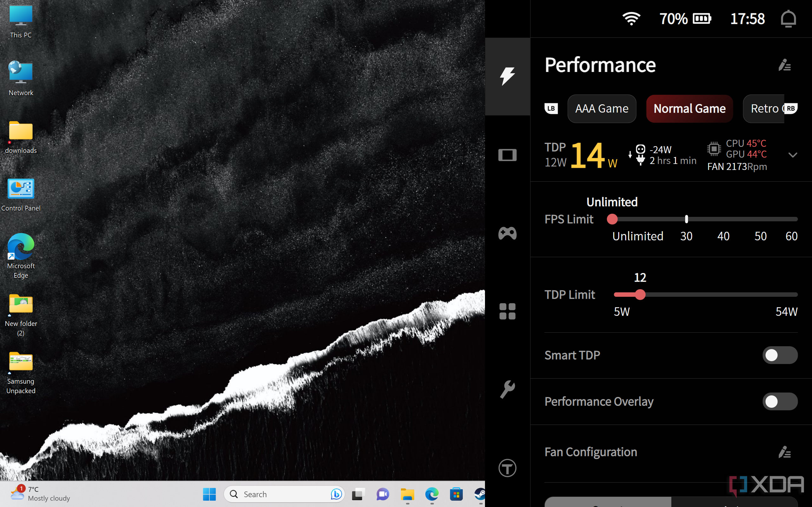Screen dimensions: 812x507
Task: Click the 2 hrs 1 min battery estimate
Action: [673, 161]
